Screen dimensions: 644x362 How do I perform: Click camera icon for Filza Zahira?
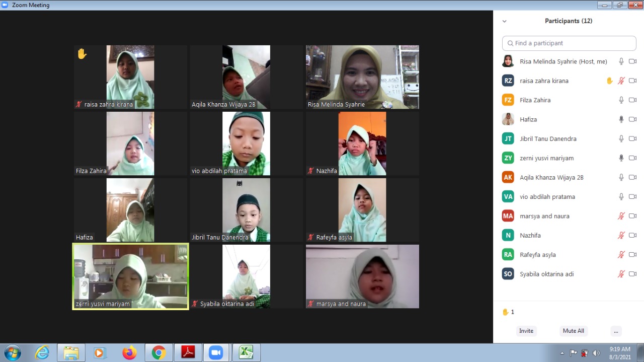click(x=632, y=100)
